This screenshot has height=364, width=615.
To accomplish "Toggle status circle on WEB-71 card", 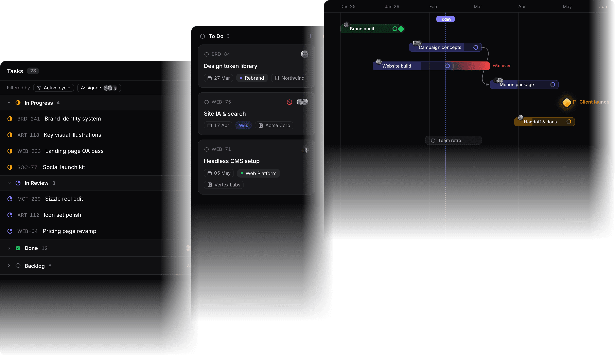I will coord(206,149).
